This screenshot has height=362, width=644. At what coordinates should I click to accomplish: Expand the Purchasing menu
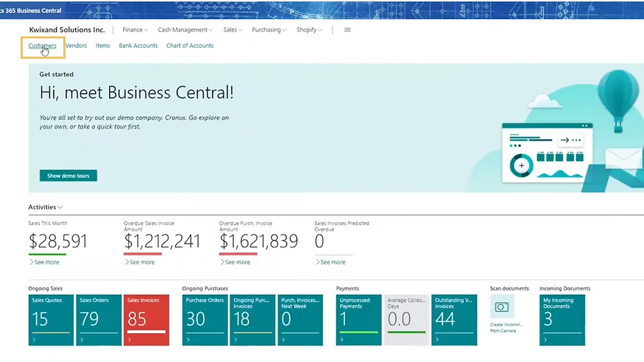coord(269,30)
